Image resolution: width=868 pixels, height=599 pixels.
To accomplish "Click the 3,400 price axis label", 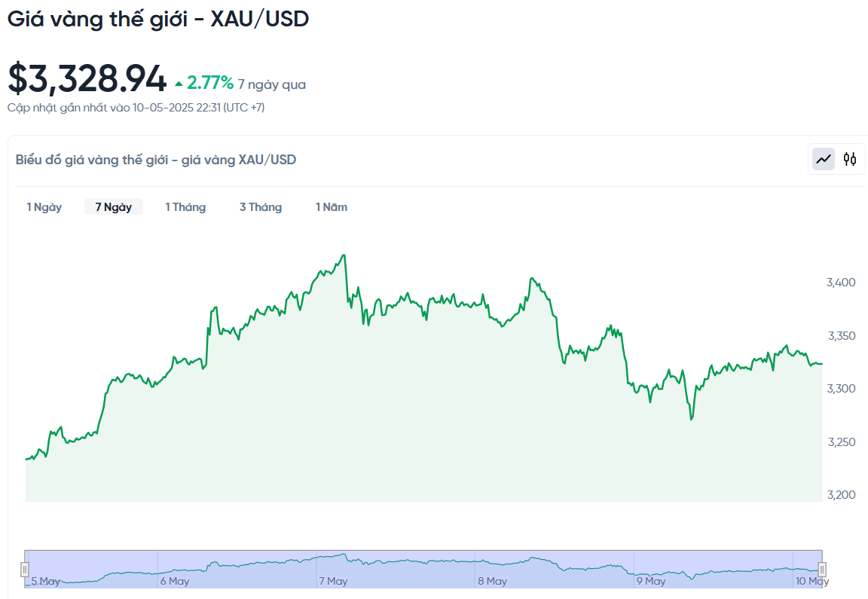I will pyautogui.click(x=841, y=283).
